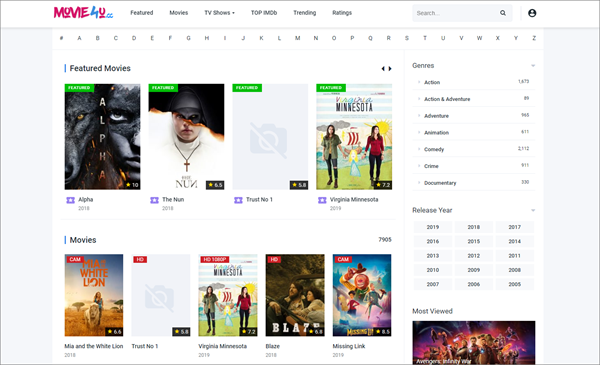Image resolution: width=600 pixels, height=365 pixels.
Task: Filter titles by letter S
Action: (407, 38)
